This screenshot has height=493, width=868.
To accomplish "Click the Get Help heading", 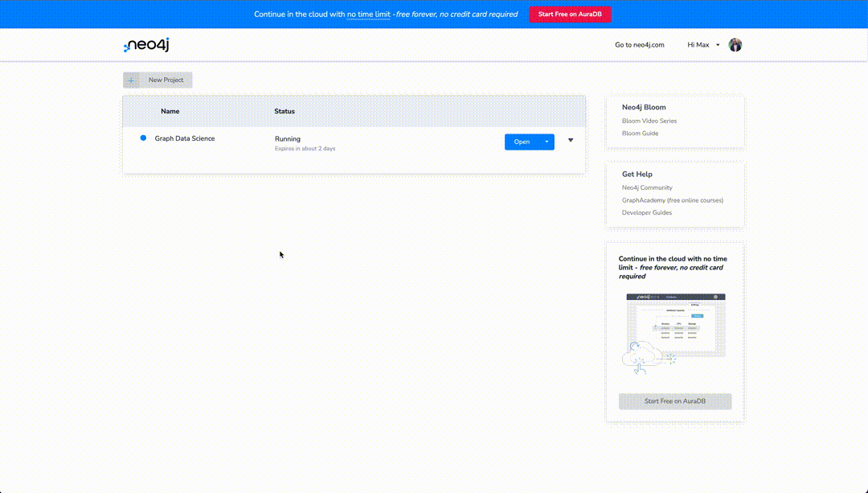I will click(637, 174).
